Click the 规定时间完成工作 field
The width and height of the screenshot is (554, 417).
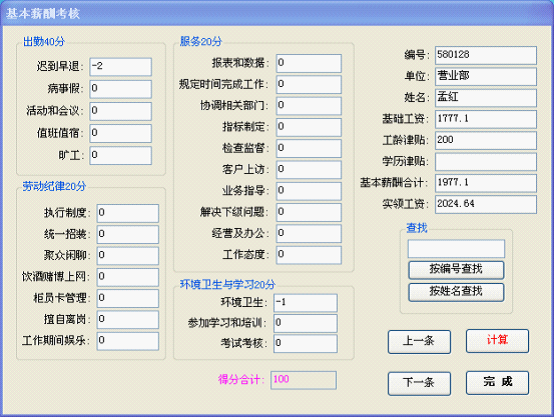click(309, 84)
